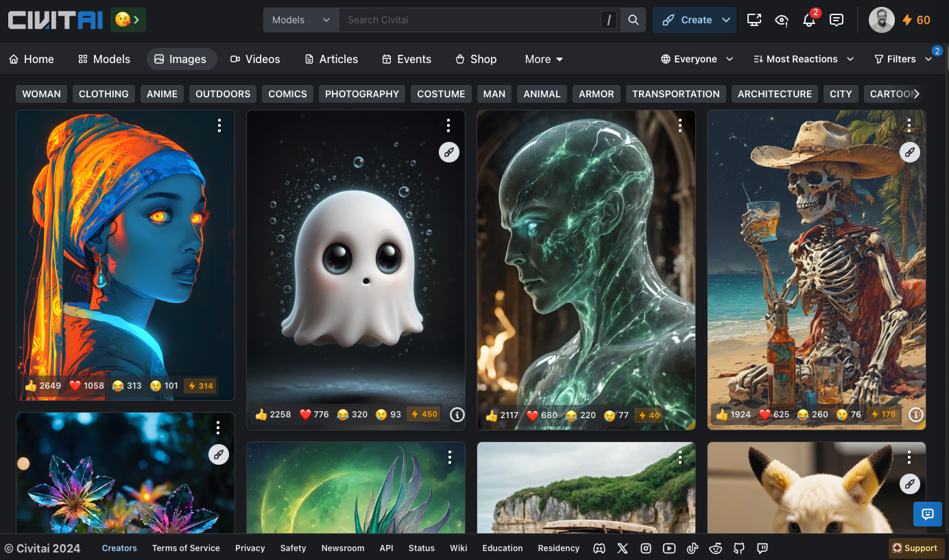Open the TikTok footer link
Screen dimensions: 949x560
click(x=693, y=548)
